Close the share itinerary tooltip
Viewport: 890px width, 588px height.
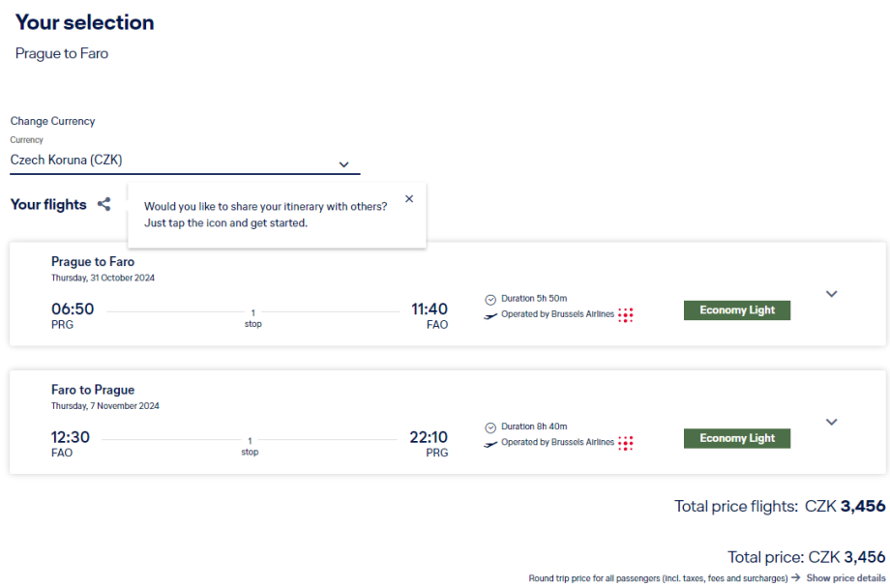(x=409, y=198)
